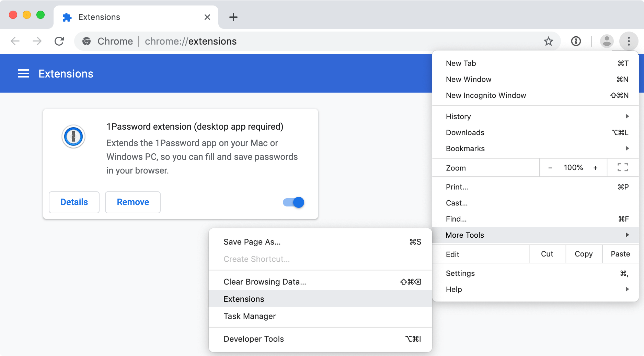Click the Chrome site info icon in address bar
The width and height of the screenshot is (644, 356).
click(x=87, y=41)
